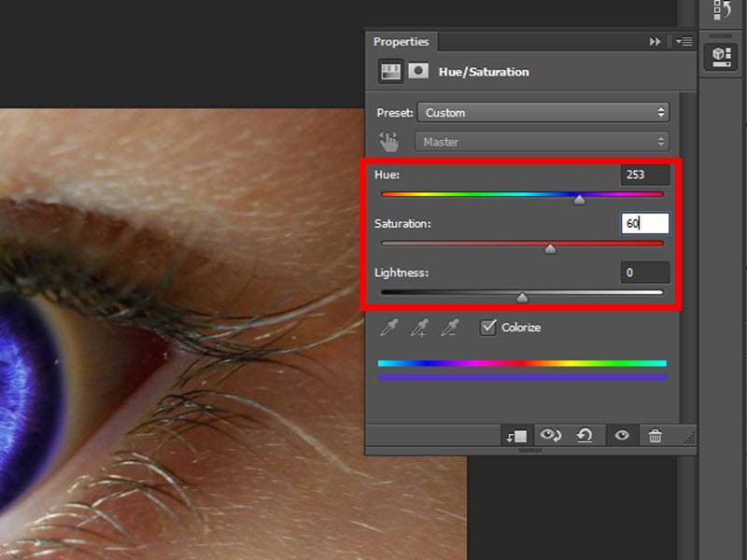Toggle adjustment layer visibility eye
This screenshot has width=747, height=560.
pos(621,436)
